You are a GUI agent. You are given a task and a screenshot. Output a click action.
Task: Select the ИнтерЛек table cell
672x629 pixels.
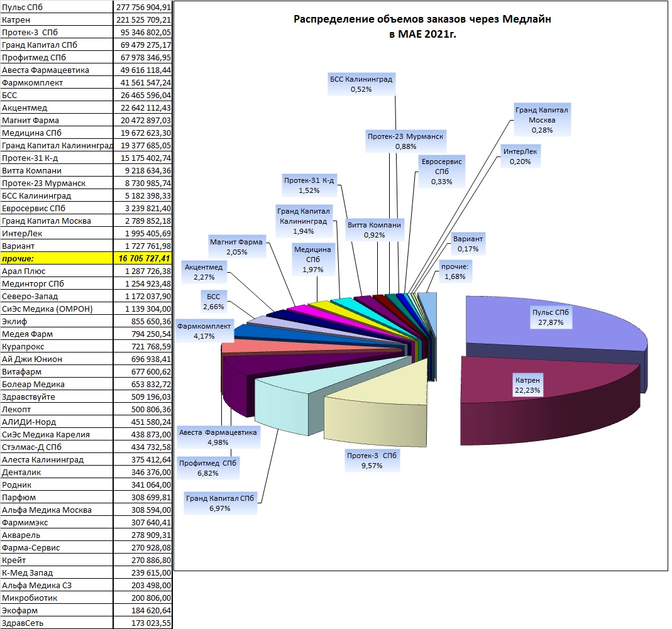(x=57, y=233)
